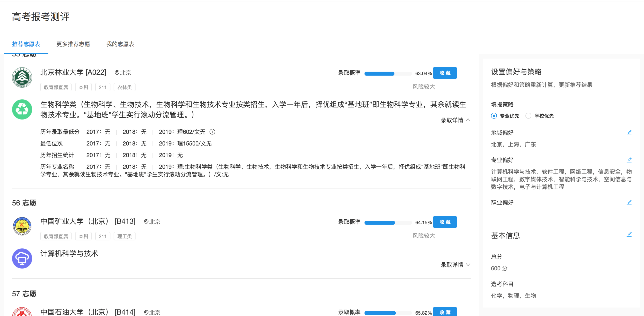
Task: Click 收藏 for 北京林业大学
Action: (445, 73)
